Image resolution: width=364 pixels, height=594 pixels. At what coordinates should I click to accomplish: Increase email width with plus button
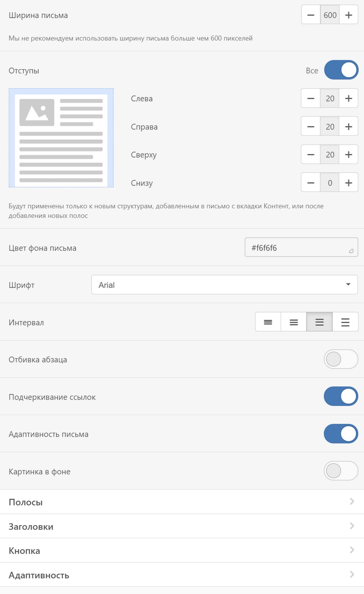tap(349, 15)
